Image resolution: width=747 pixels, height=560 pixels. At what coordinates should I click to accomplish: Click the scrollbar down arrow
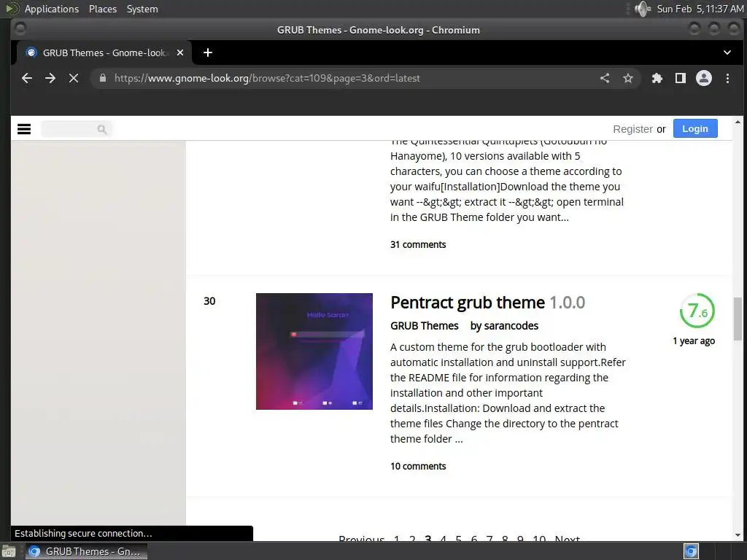[738, 535]
